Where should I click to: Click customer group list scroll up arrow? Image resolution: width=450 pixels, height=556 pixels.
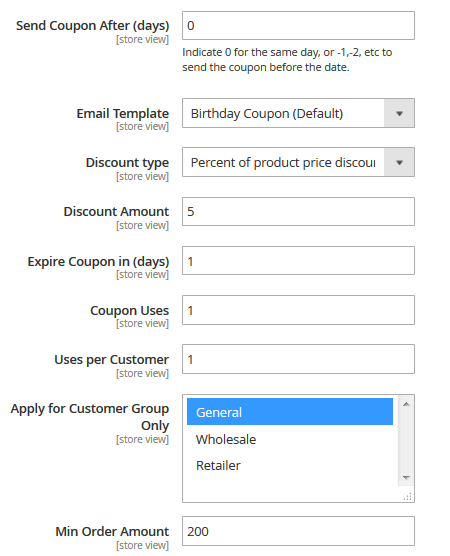[406, 404]
